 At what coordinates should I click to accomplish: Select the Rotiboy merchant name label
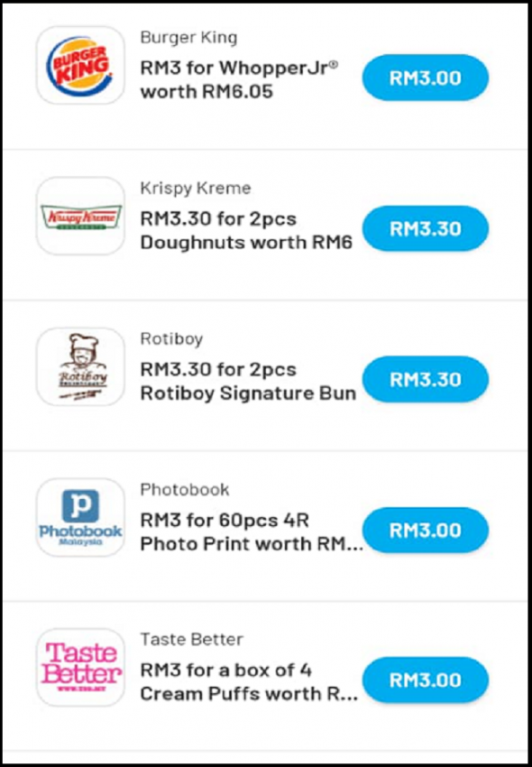click(x=171, y=339)
